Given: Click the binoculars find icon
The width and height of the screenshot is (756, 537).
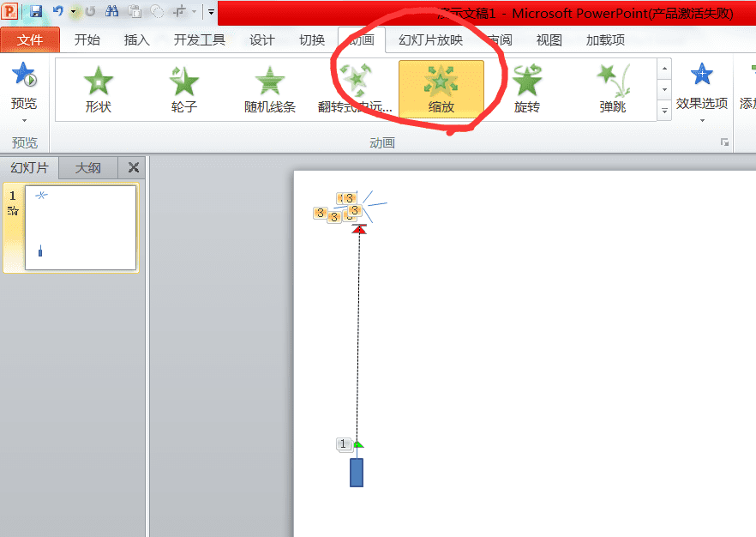Looking at the screenshot, I should (111, 11).
